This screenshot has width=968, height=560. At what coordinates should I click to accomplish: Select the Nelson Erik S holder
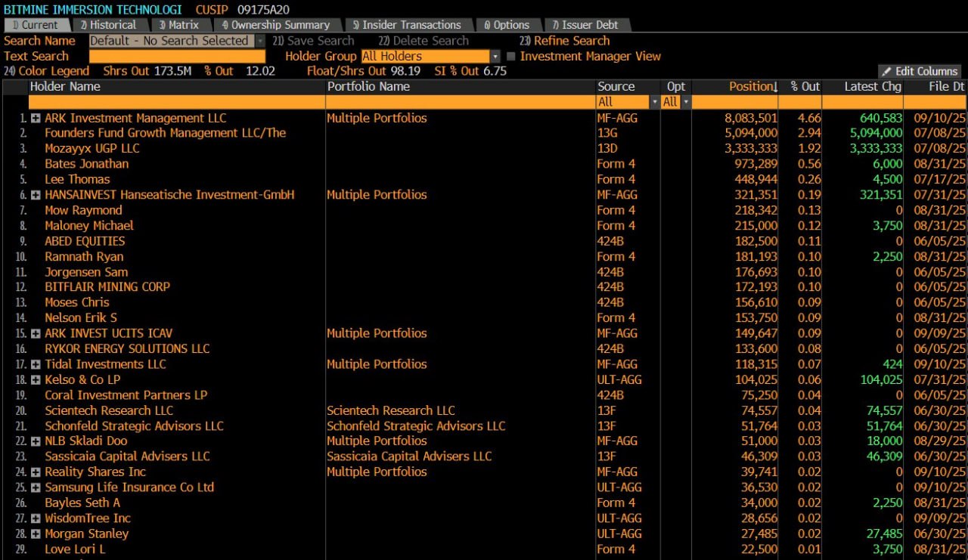(81, 318)
